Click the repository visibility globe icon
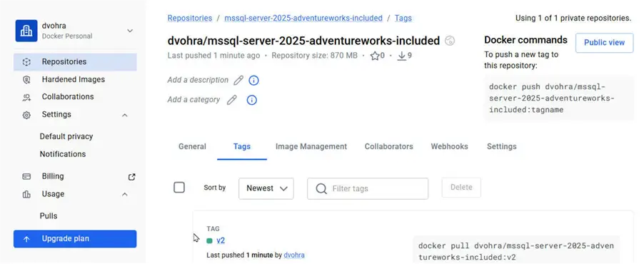The width and height of the screenshot is (644, 264). click(x=450, y=41)
